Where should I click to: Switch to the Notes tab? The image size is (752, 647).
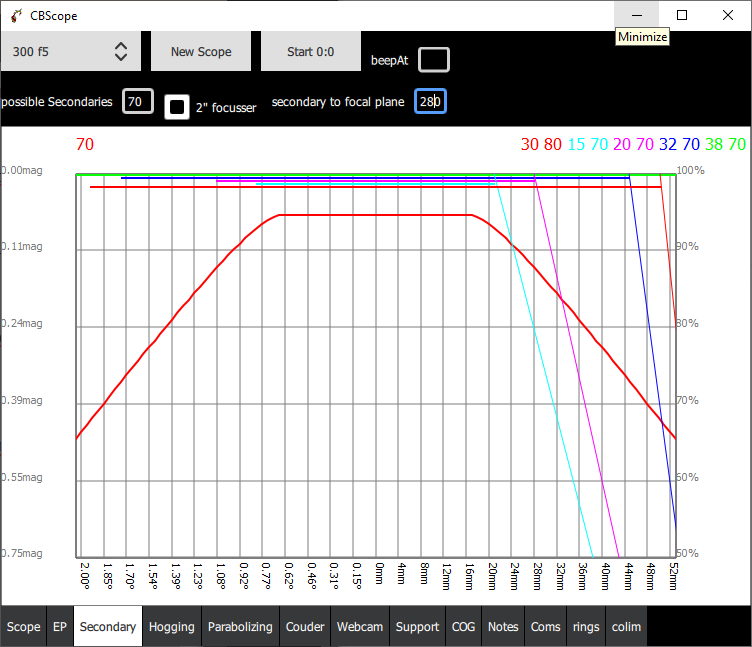click(503, 626)
